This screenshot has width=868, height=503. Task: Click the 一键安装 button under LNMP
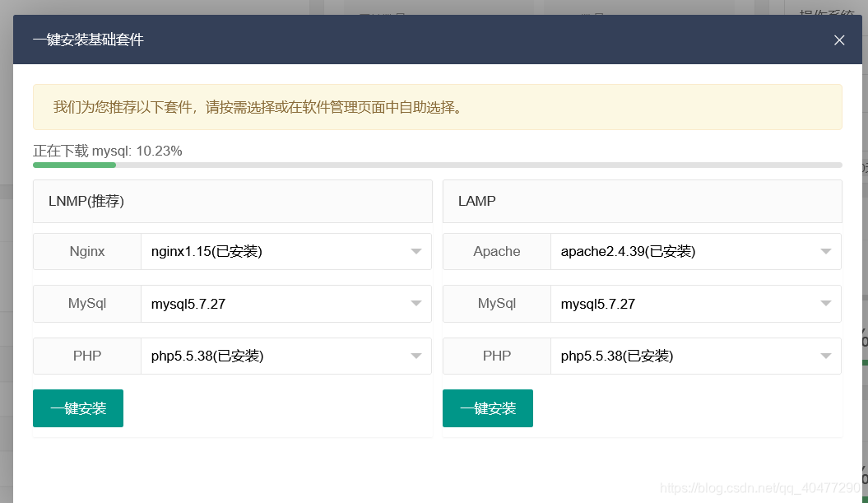point(78,408)
